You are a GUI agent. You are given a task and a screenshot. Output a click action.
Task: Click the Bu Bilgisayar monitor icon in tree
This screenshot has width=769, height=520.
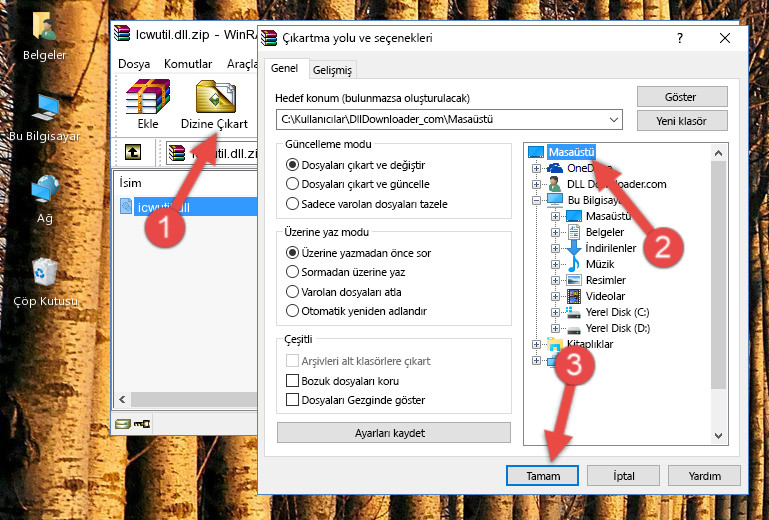[555, 200]
